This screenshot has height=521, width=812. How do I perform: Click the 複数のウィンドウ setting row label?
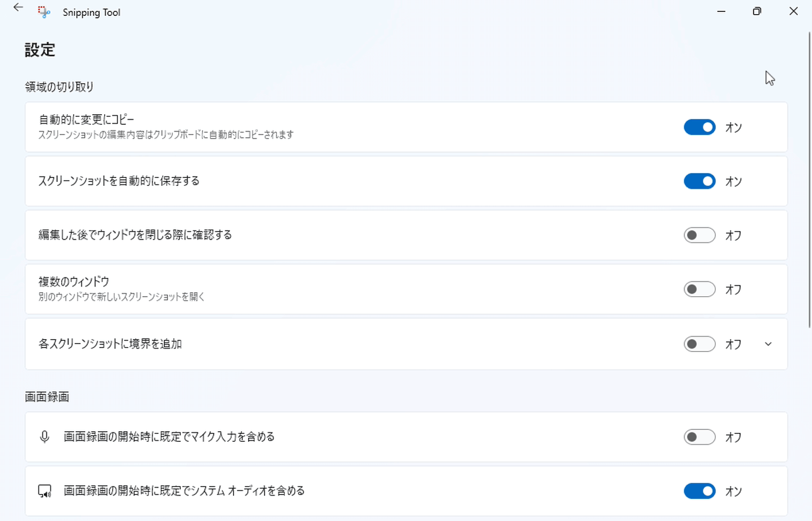tap(74, 281)
